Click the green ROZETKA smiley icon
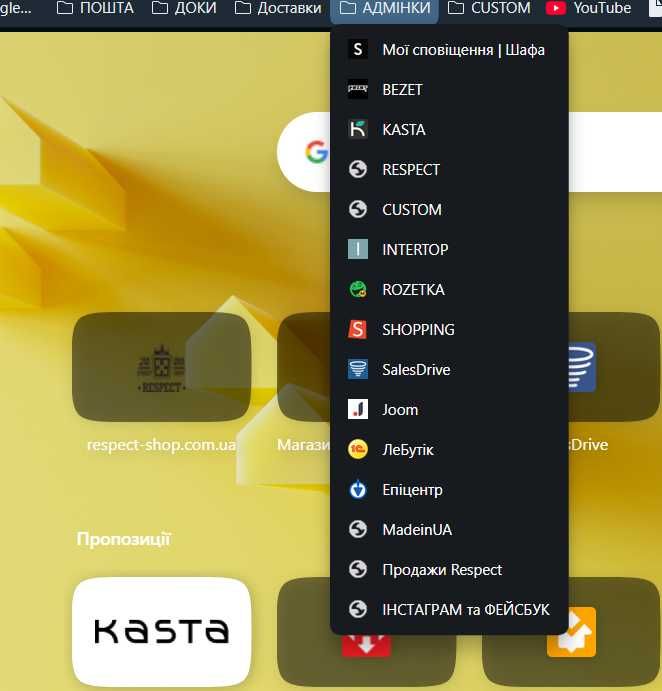This screenshot has height=691, width=662. [358, 290]
